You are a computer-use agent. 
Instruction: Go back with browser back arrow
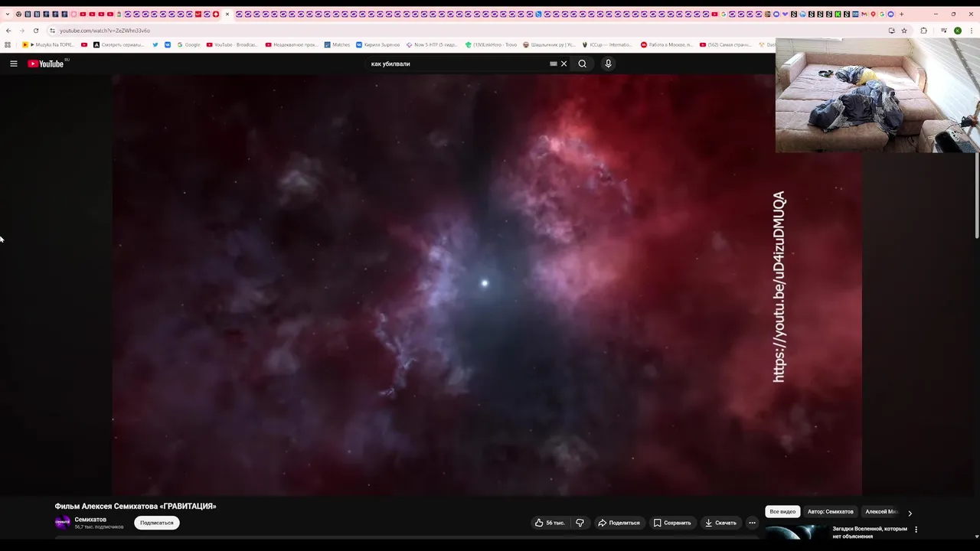(x=8, y=31)
